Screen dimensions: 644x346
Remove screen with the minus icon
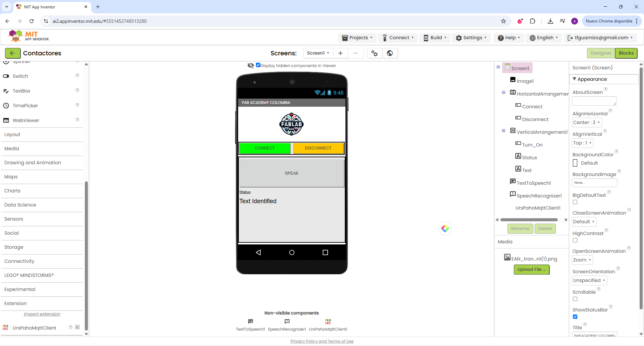[x=356, y=53]
